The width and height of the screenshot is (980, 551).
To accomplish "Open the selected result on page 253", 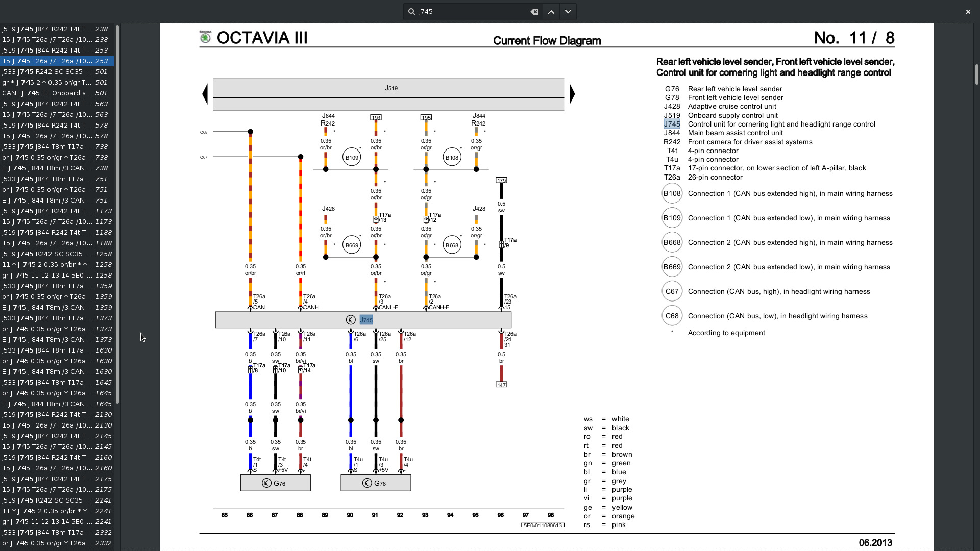I will tap(56, 61).
